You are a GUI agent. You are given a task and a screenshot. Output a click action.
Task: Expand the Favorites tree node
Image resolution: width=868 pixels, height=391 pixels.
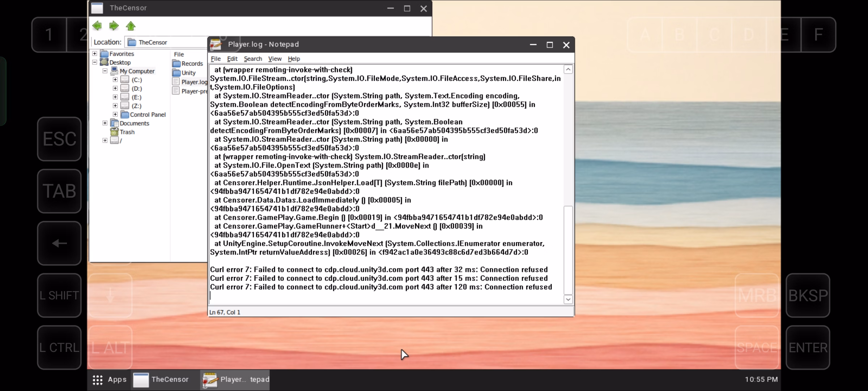[95, 54]
